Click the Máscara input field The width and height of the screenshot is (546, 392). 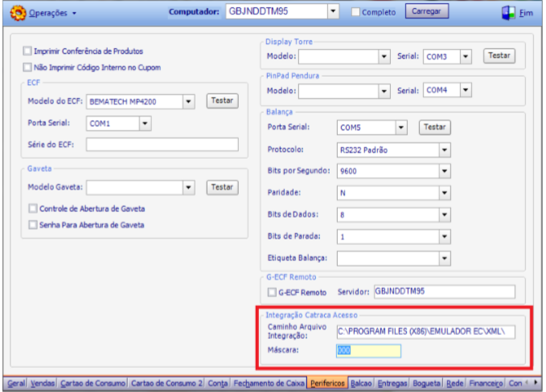(369, 350)
